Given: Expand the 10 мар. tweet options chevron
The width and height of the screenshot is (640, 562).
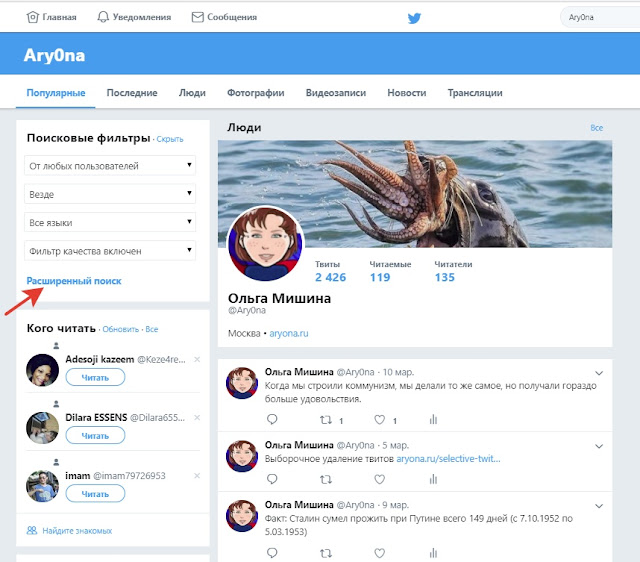Looking at the screenshot, I should coord(599,373).
